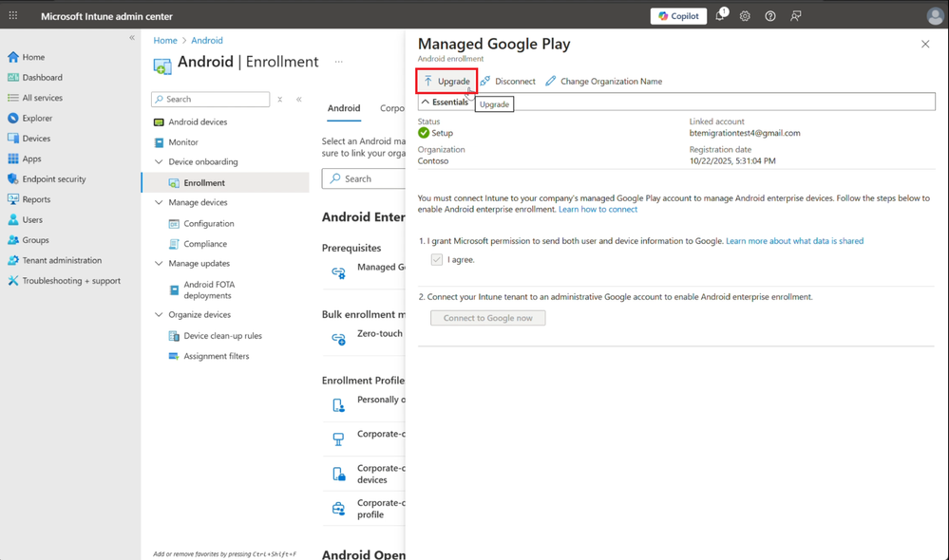Screen dimensions: 949x560
Task: Collapse the left navigation with double chevron
Action: (x=132, y=38)
